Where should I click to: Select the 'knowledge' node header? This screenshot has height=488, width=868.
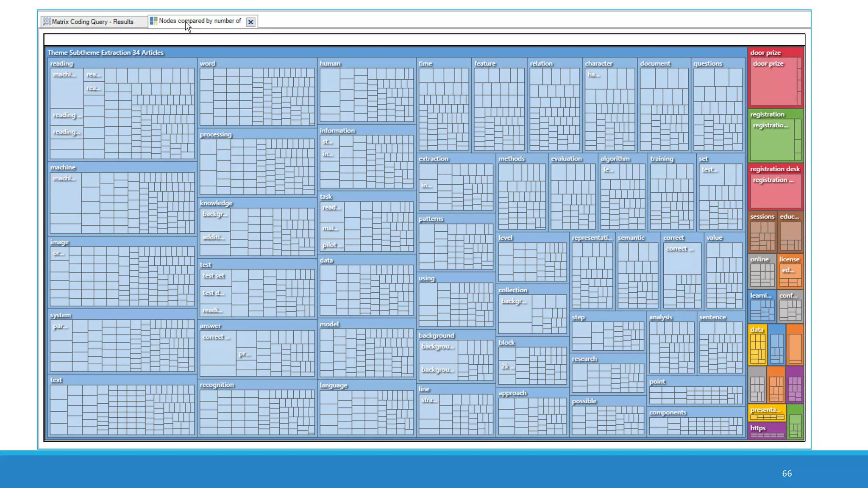[x=216, y=203]
